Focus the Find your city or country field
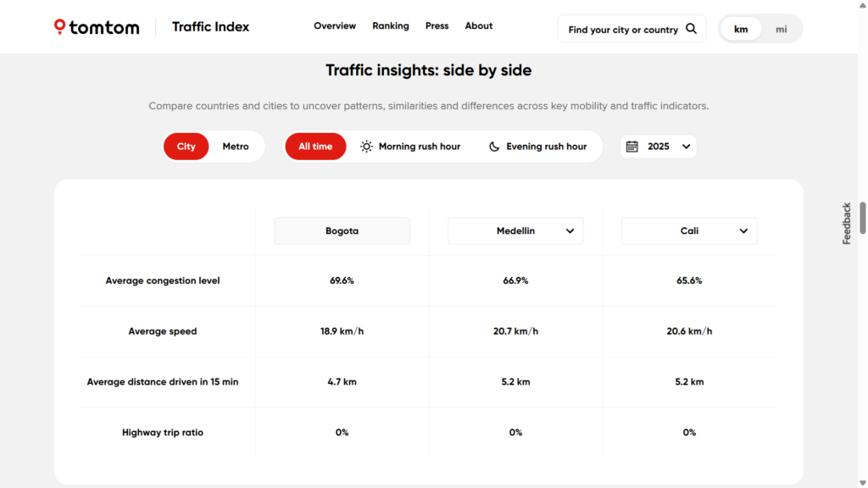Image resolution: width=868 pixels, height=488 pixels. [x=623, y=30]
